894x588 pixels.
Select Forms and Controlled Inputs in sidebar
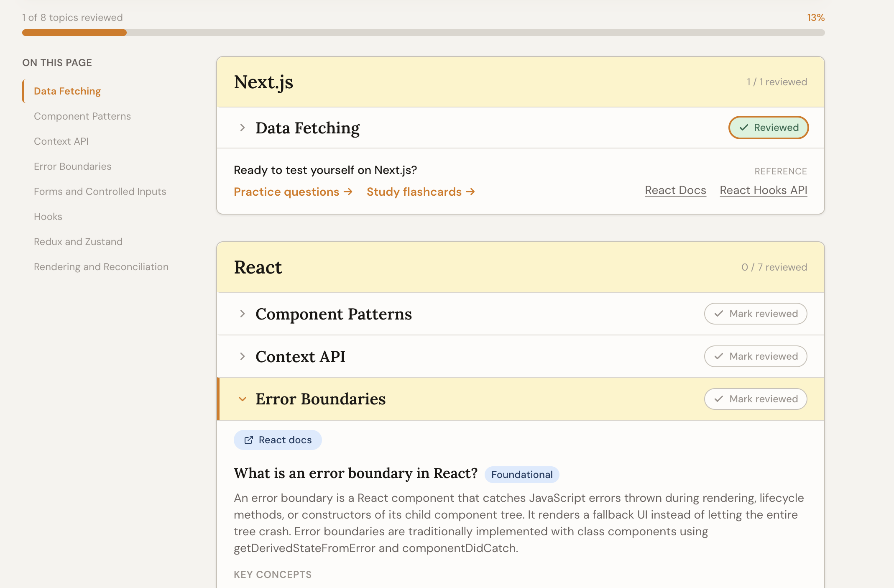(100, 192)
